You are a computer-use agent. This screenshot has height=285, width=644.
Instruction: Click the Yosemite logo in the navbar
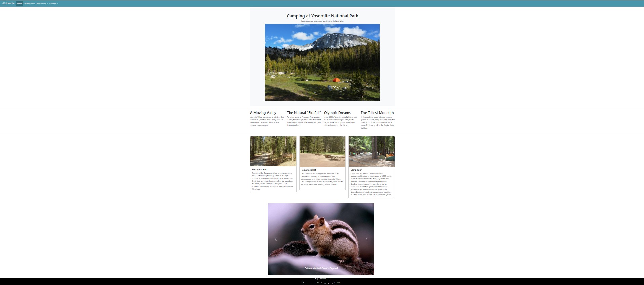click(x=8, y=3)
